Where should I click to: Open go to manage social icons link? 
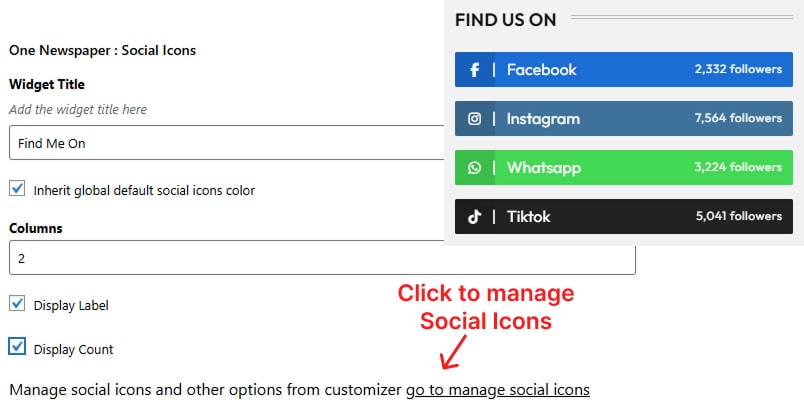[497, 389]
